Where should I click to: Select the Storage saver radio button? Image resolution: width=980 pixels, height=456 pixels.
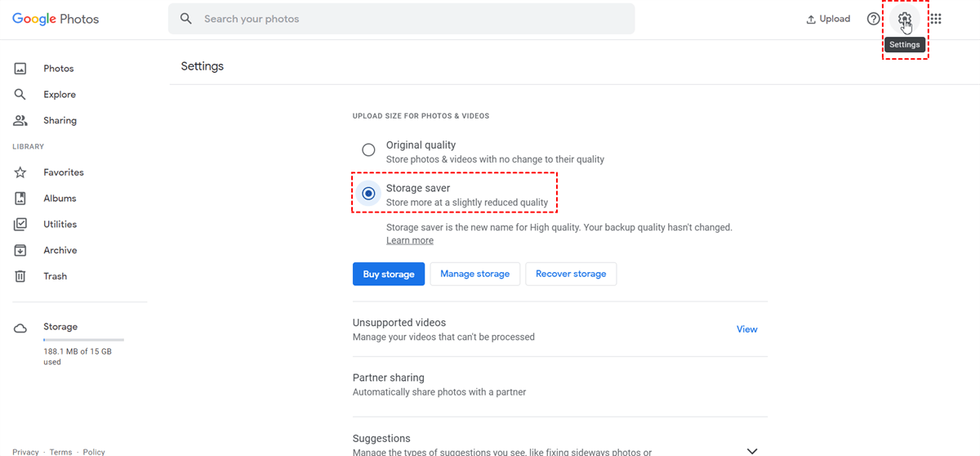click(x=368, y=194)
